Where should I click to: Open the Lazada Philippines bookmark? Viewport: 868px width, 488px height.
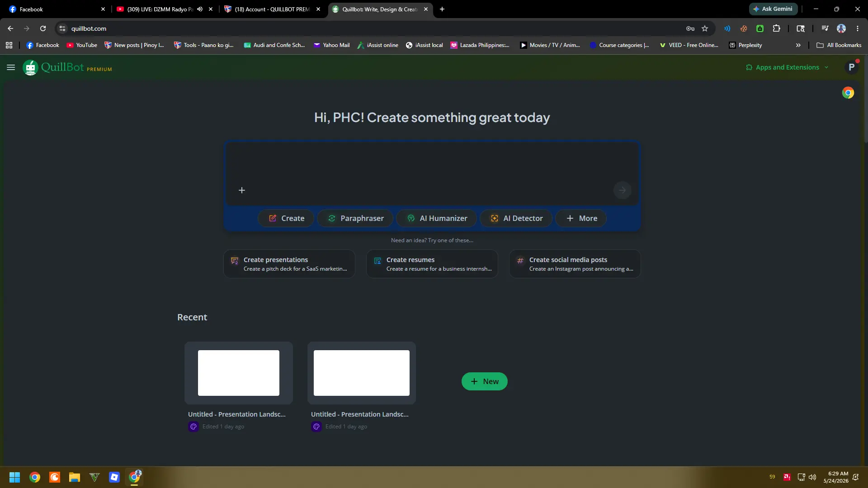[x=480, y=45]
